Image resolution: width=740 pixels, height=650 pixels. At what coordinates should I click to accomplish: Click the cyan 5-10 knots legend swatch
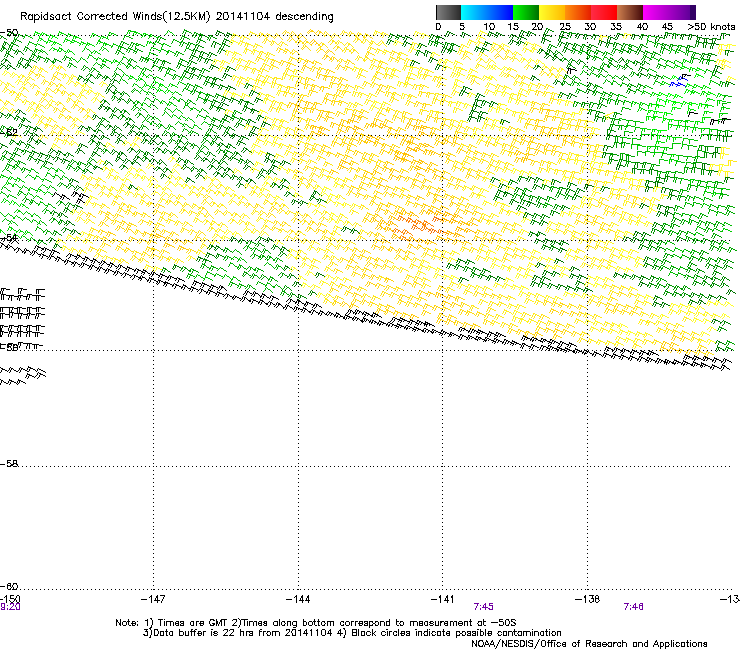point(474,12)
